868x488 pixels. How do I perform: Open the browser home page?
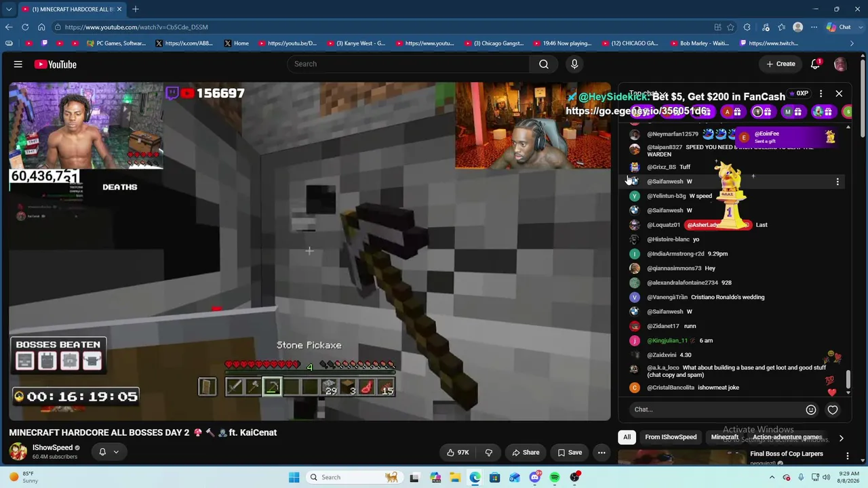(41, 27)
